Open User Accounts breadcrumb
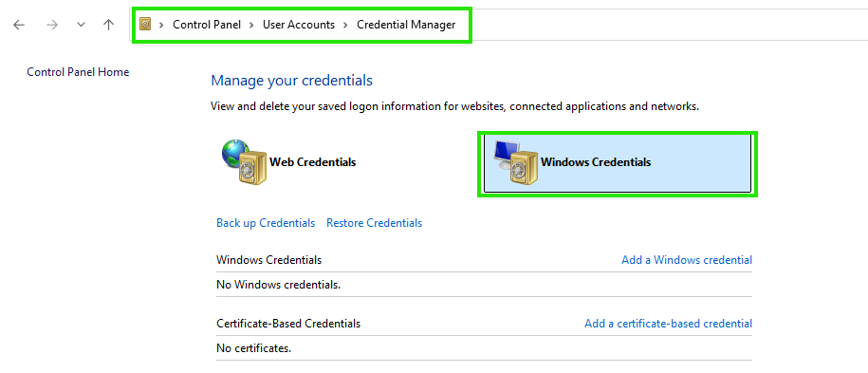This screenshot has height=373, width=868. click(x=299, y=25)
